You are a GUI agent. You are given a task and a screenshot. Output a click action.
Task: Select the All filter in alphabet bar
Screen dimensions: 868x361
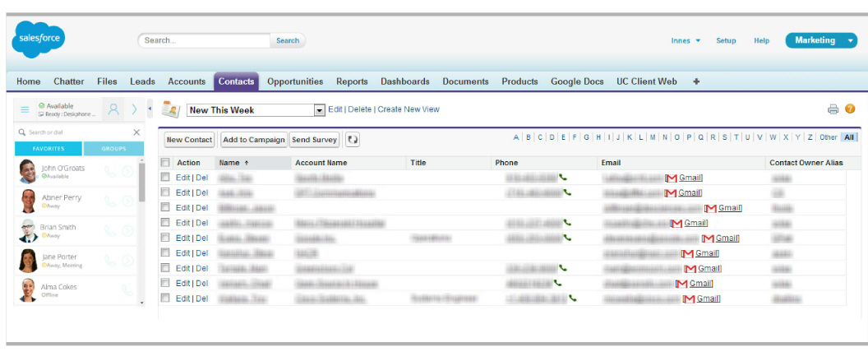click(x=848, y=137)
